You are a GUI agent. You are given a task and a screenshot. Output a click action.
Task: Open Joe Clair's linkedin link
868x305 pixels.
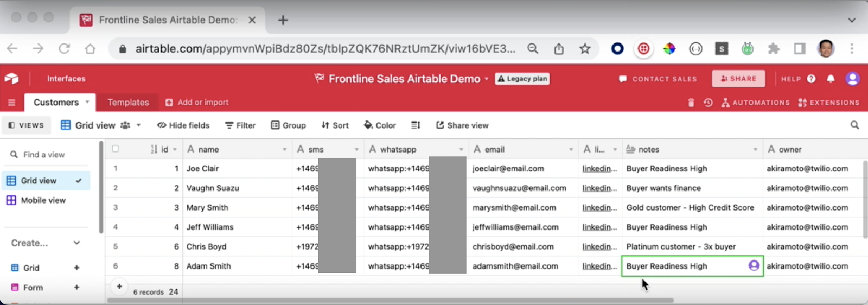click(x=599, y=169)
